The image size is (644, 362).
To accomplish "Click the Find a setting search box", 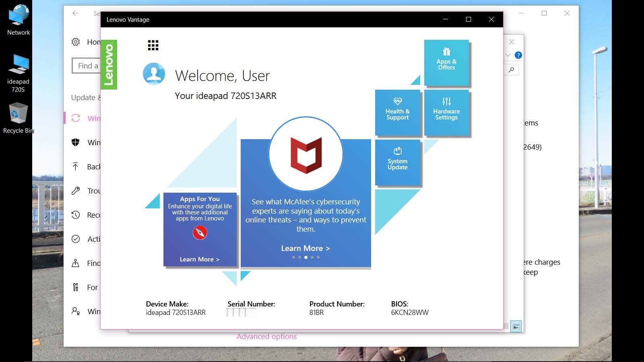I will click(86, 66).
